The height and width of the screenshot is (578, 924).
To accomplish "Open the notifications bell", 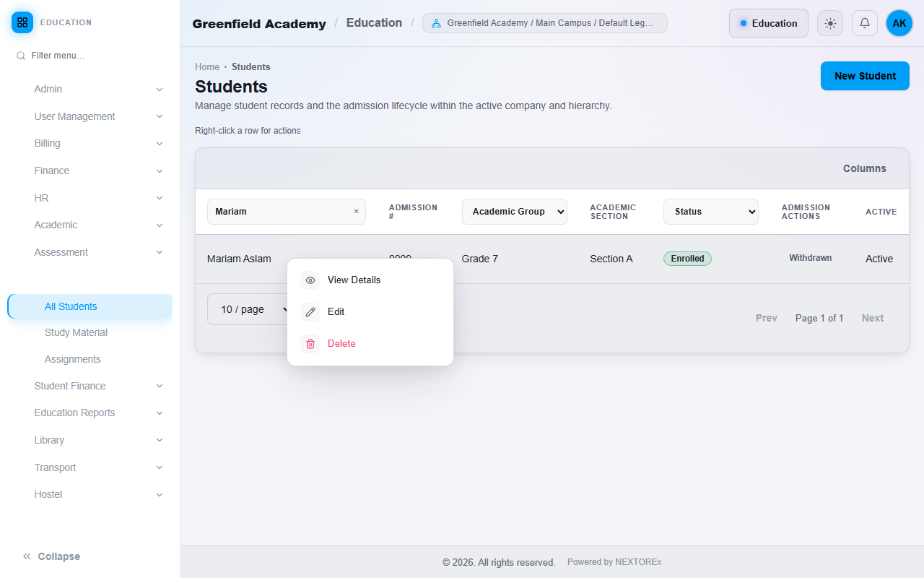I will (x=865, y=23).
